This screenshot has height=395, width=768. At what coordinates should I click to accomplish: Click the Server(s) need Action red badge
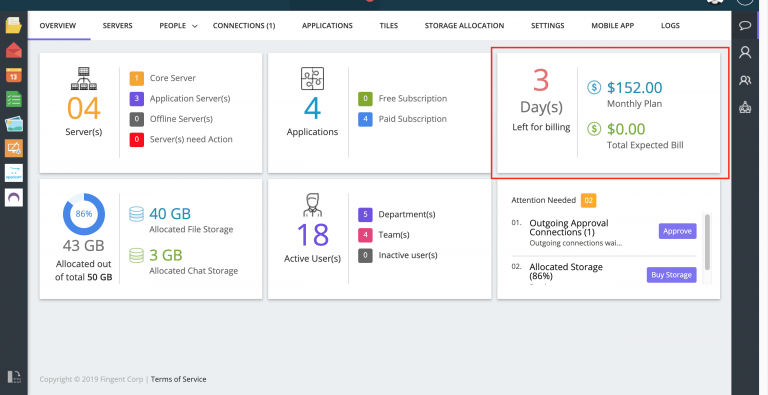pos(137,140)
